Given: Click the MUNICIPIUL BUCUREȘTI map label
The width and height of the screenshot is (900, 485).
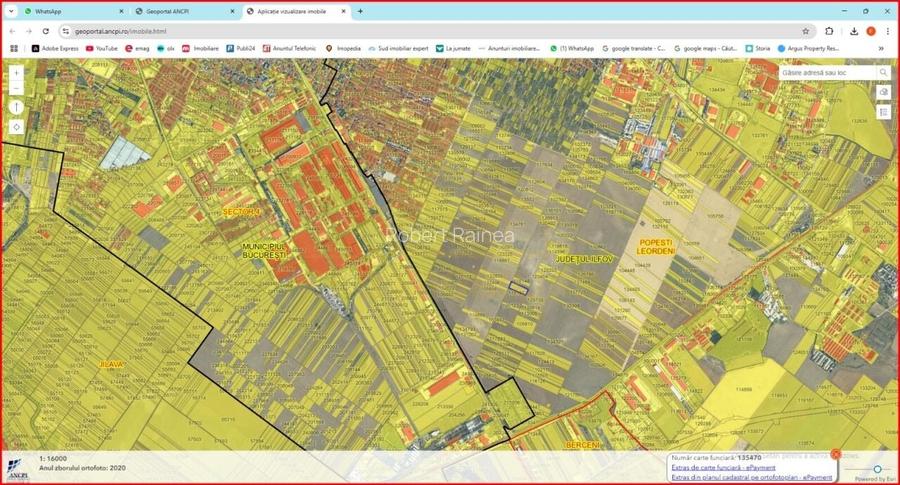Looking at the screenshot, I should [264, 250].
